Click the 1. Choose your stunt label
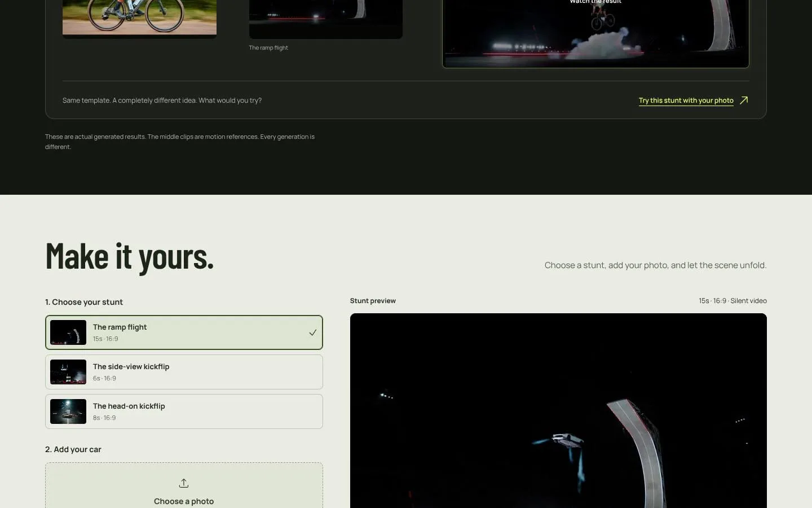812x508 pixels. (84, 302)
